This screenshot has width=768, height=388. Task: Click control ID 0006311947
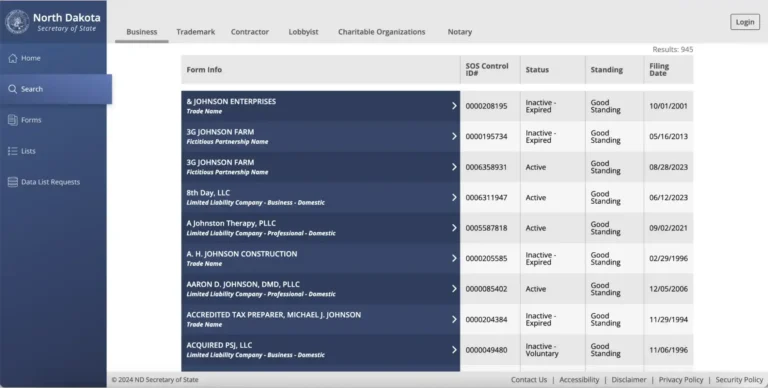[x=486, y=197]
